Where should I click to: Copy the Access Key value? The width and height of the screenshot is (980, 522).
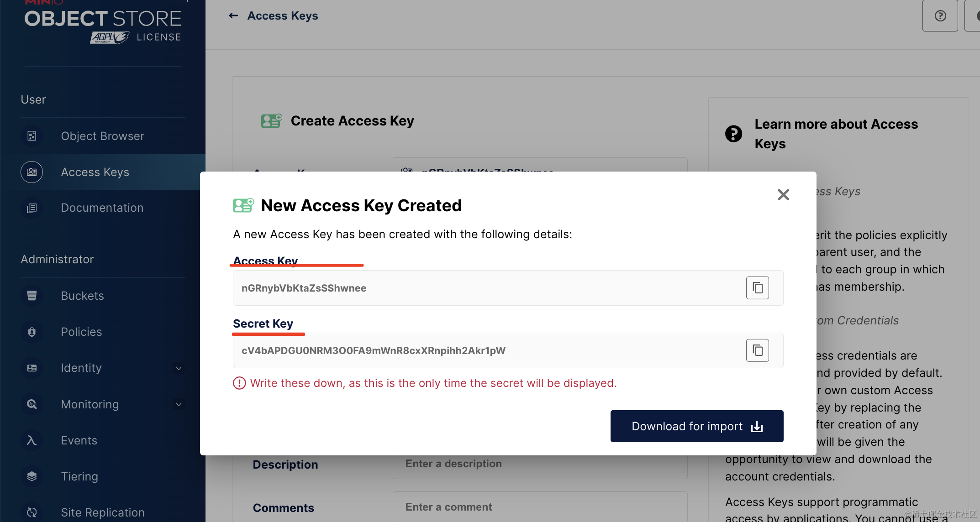pos(757,288)
